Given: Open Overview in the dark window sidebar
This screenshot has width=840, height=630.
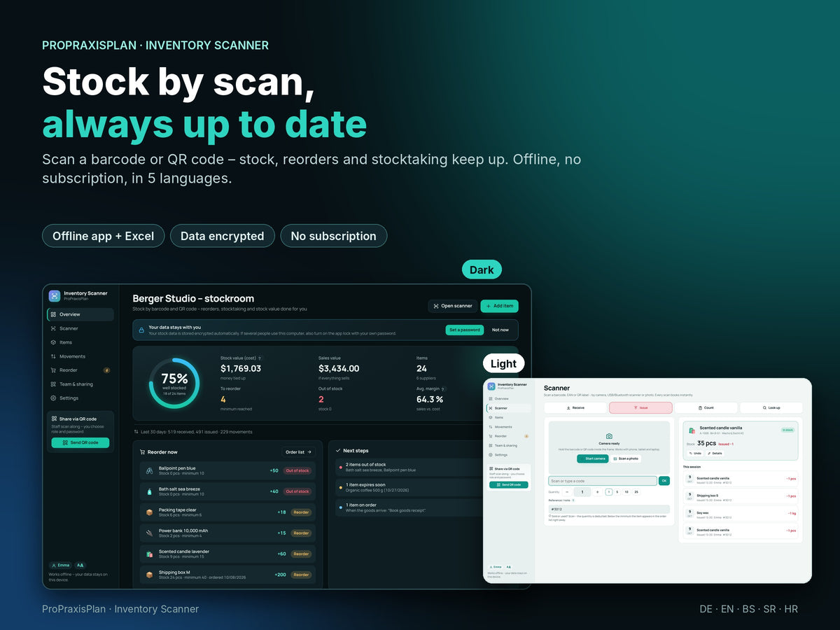Looking at the screenshot, I should pos(80,314).
